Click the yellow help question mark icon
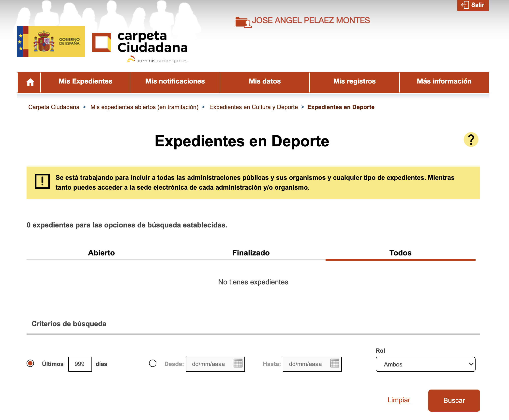The image size is (509, 420). tap(471, 140)
